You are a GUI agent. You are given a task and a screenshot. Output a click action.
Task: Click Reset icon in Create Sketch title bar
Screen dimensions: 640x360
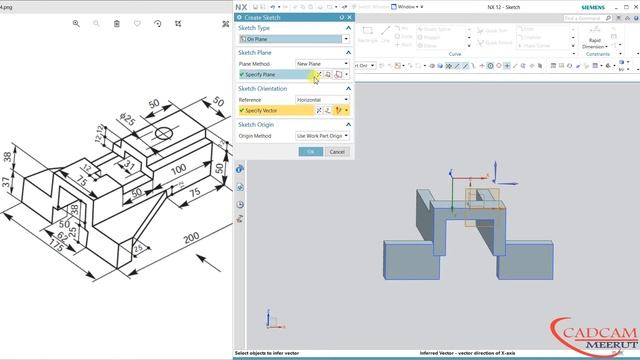pos(342,18)
